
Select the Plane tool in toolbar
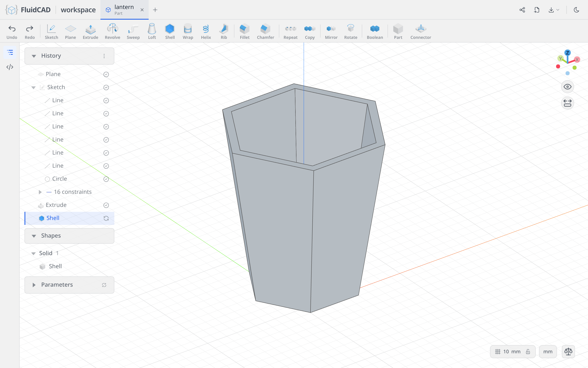(70, 31)
